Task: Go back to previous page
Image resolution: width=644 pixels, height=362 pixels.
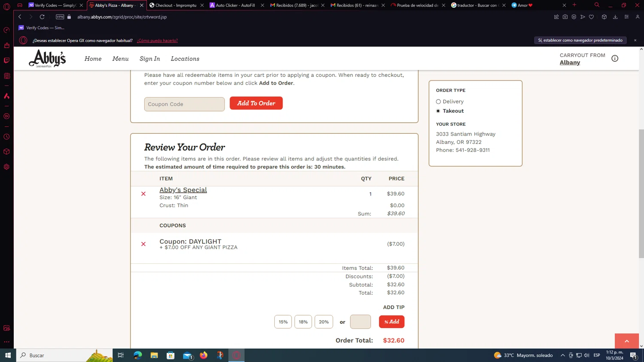Action: point(20,17)
